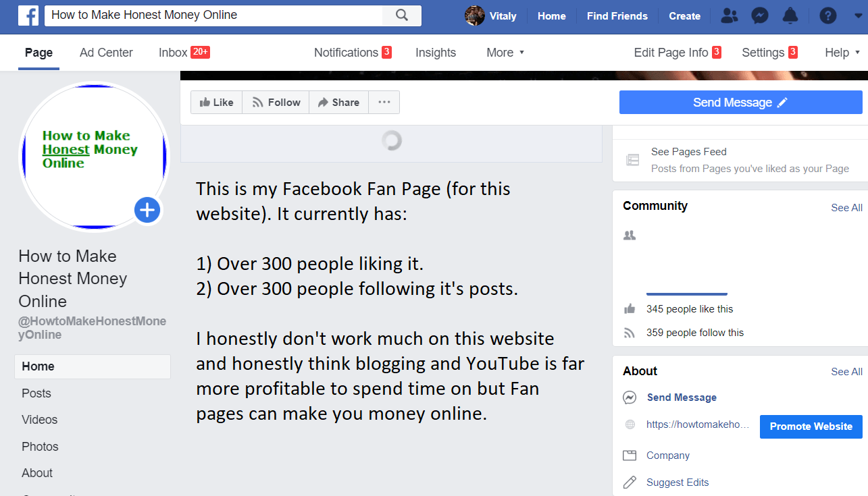Click the page profile picture thumbnail

94,157
